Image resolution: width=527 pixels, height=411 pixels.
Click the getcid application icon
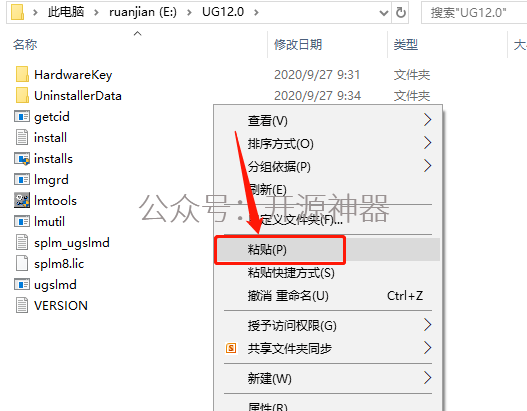[x=22, y=117]
